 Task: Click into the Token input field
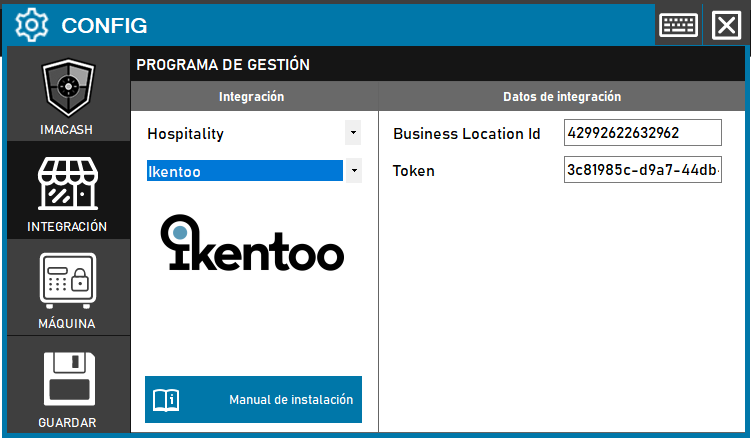[642, 170]
